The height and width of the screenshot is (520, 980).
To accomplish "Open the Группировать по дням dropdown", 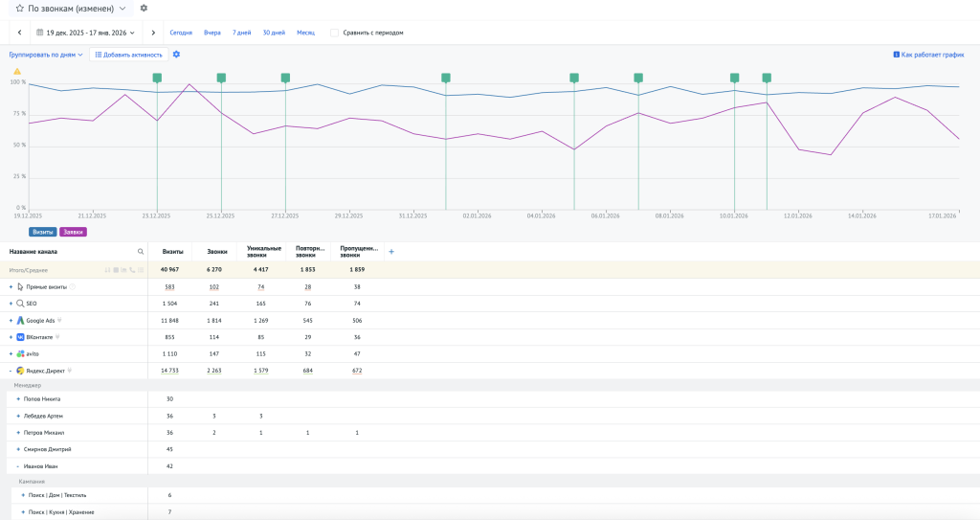I will (x=46, y=55).
